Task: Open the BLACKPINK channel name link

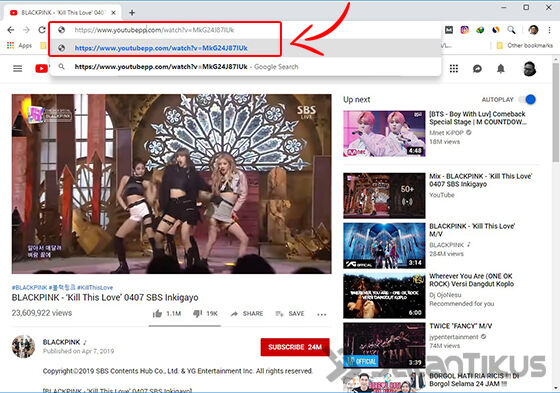Action: (x=61, y=342)
